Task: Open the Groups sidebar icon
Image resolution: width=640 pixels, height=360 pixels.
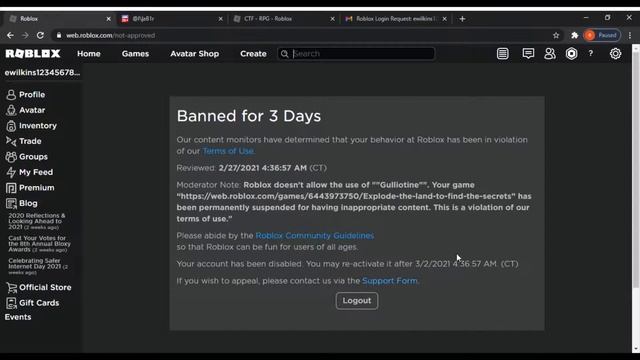Action: (x=11, y=157)
